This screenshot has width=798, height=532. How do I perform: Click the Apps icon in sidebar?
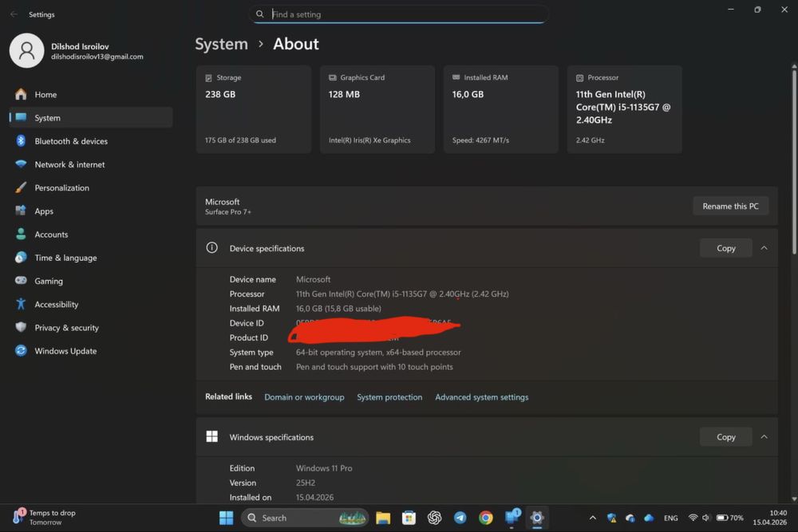pos(21,211)
